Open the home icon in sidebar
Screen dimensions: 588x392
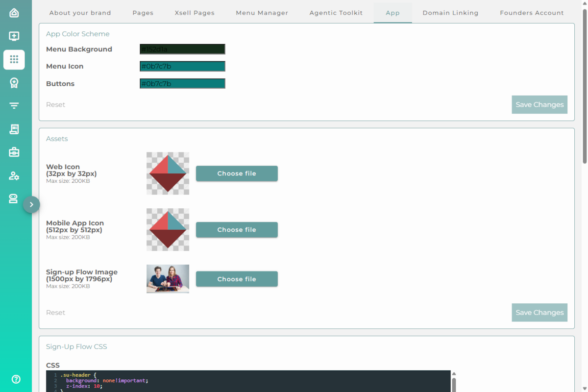tap(14, 13)
